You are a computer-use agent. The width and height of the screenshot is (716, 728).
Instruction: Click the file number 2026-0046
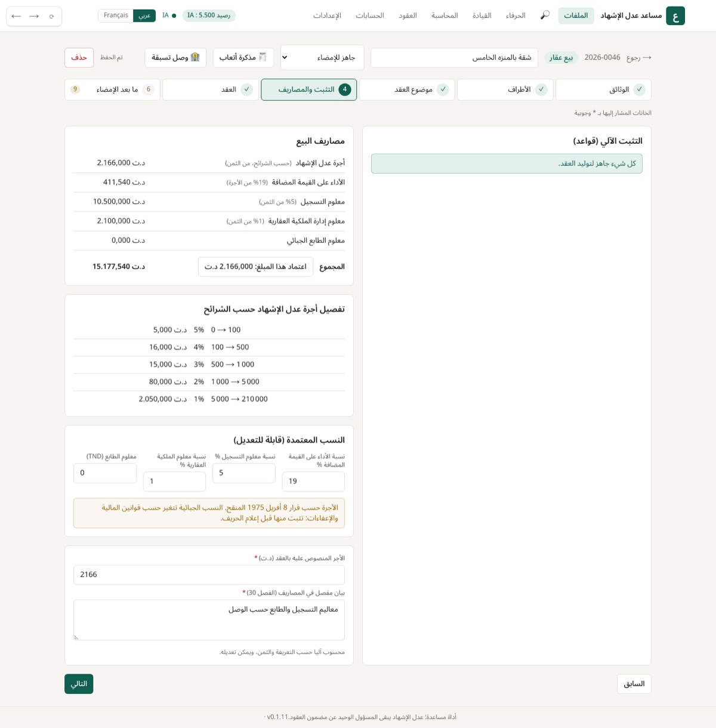click(x=602, y=58)
